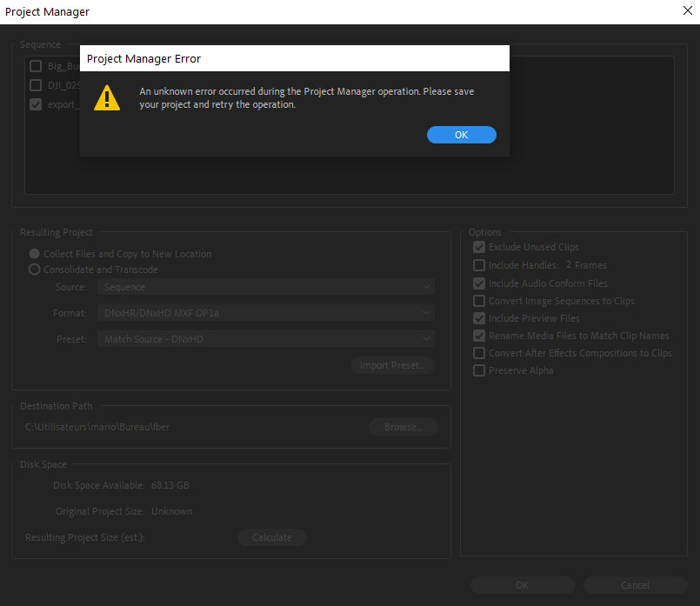Enable Preserve Alpha option

479,370
